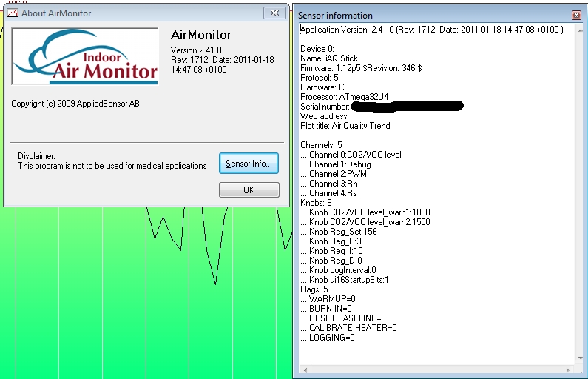Click the 'RESET BASELINE=0' flag line
This screenshot has width=588, height=379.
point(342,318)
